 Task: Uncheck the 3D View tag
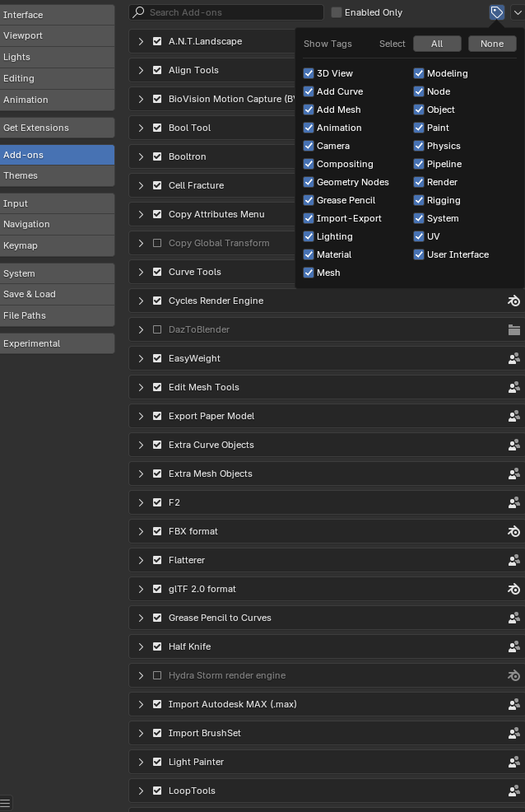coord(309,73)
